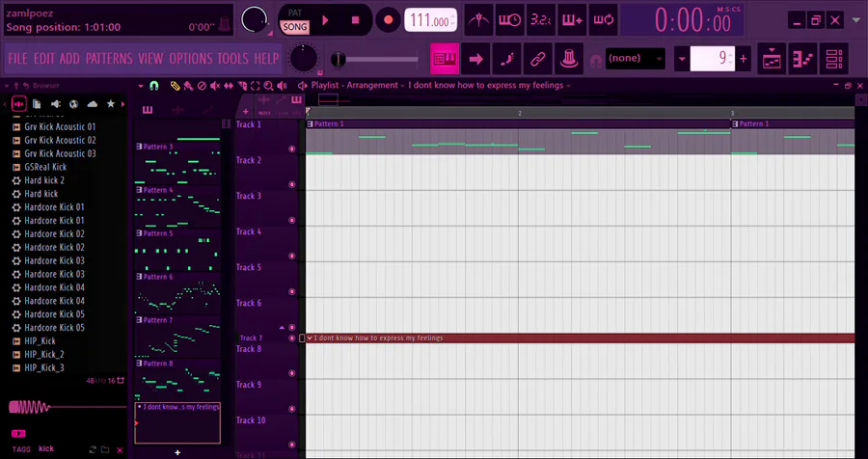Click the knob hat icon in toolbar
The image size is (868, 459).
(x=569, y=58)
